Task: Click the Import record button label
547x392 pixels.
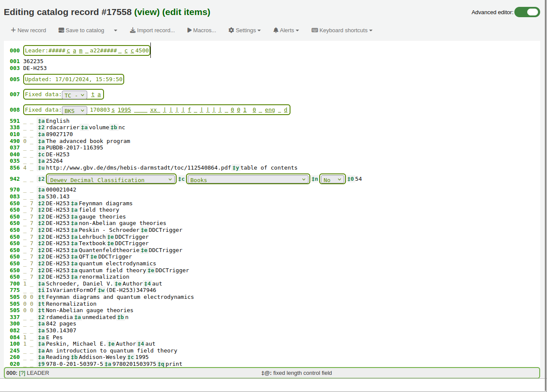Action: coord(156,30)
